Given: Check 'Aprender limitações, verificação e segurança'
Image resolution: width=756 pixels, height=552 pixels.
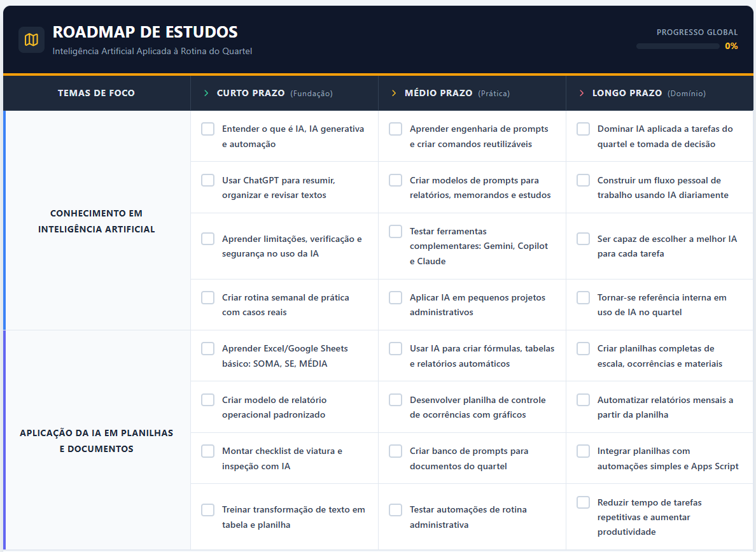Looking at the screenshot, I should pyautogui.click(x=207, y=238).
